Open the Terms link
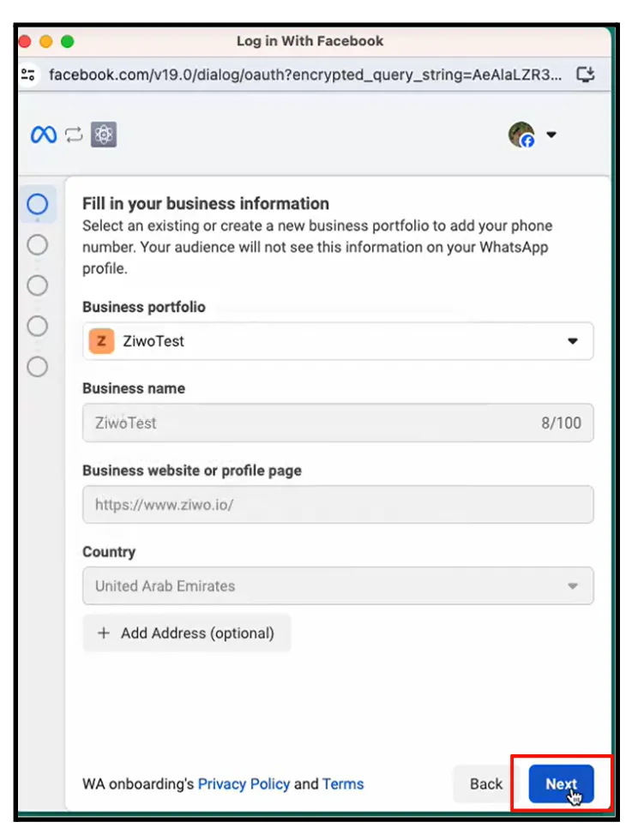This screenshot has width=638, height=840. (343, 783)
